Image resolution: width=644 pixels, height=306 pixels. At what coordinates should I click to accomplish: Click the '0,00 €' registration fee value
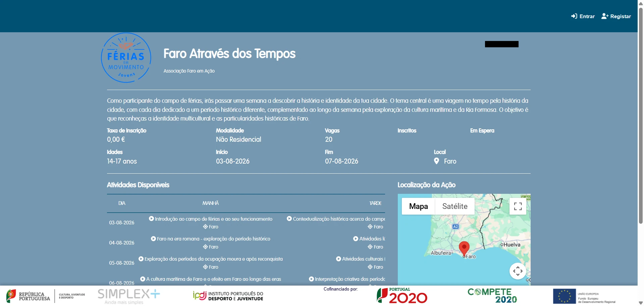click(116, 139)
